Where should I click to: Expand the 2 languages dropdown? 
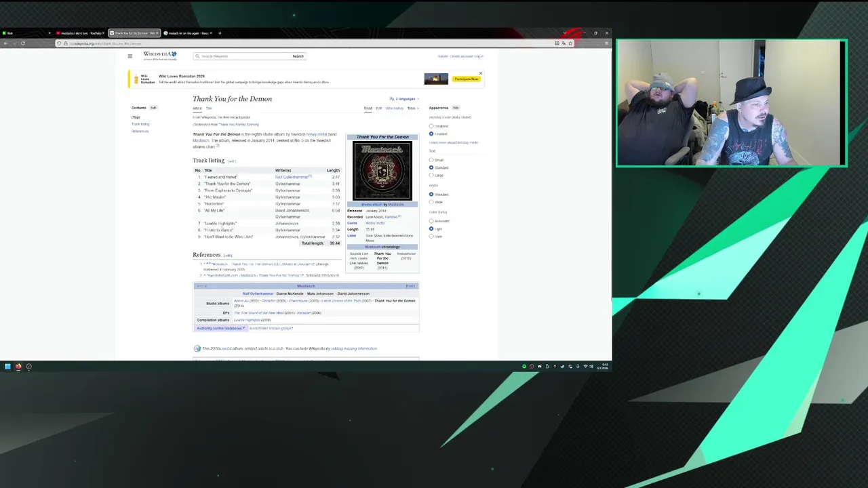tap(406, 99)
